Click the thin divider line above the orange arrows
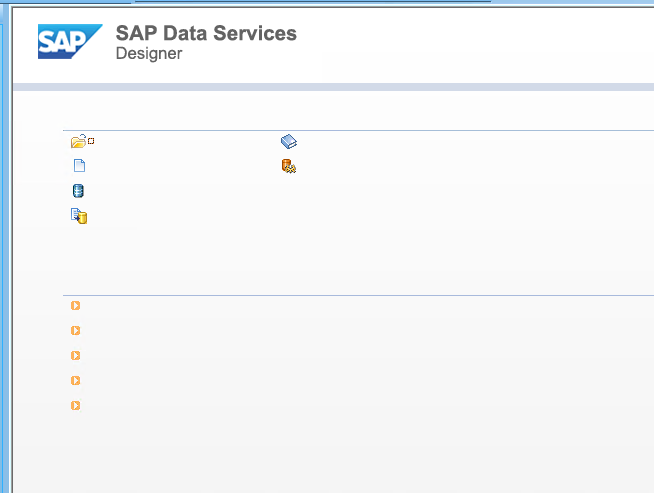Image resolution: width=654 pixels, height=493 pixels. pos(358,296)
